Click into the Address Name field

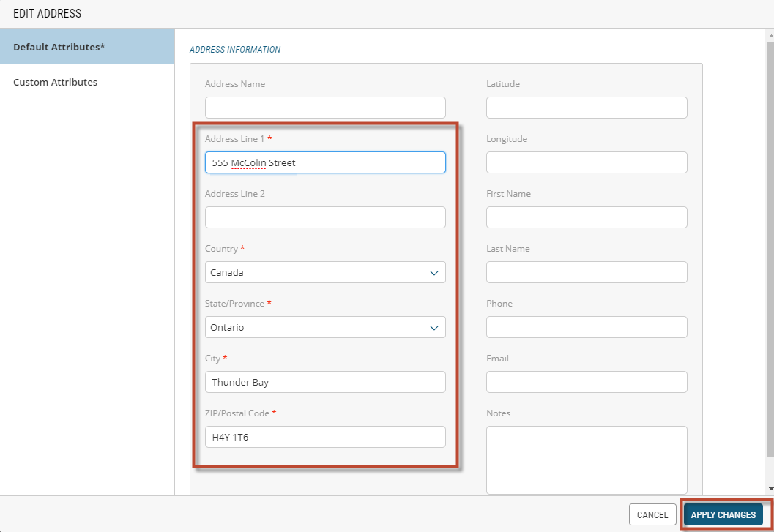[325, 108]
